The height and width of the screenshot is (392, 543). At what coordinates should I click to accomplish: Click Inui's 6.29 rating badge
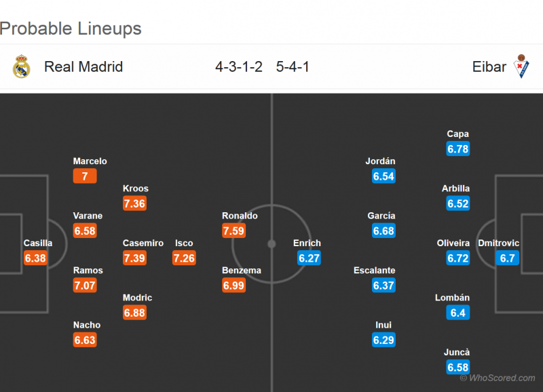tap(383, 340)
